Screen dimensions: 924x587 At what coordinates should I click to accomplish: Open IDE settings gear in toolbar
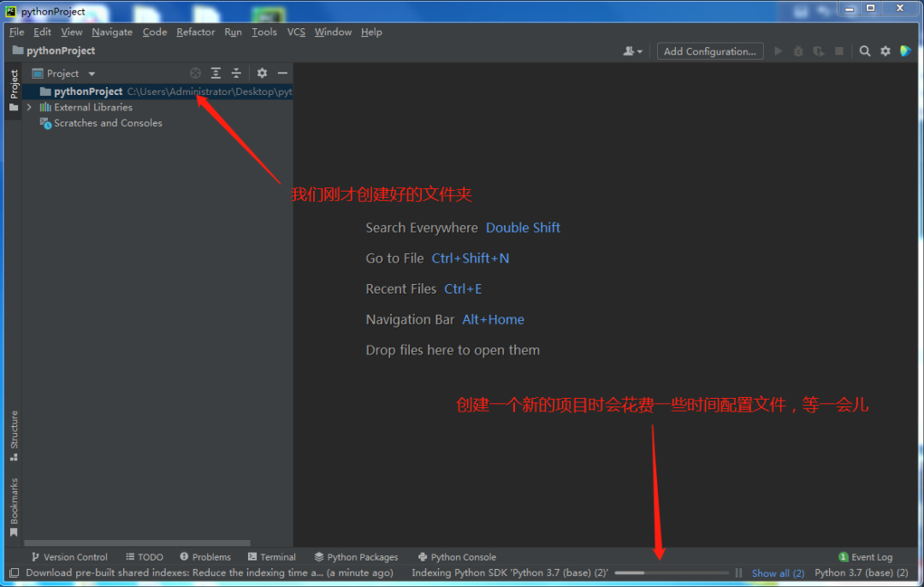click(885, 51)
